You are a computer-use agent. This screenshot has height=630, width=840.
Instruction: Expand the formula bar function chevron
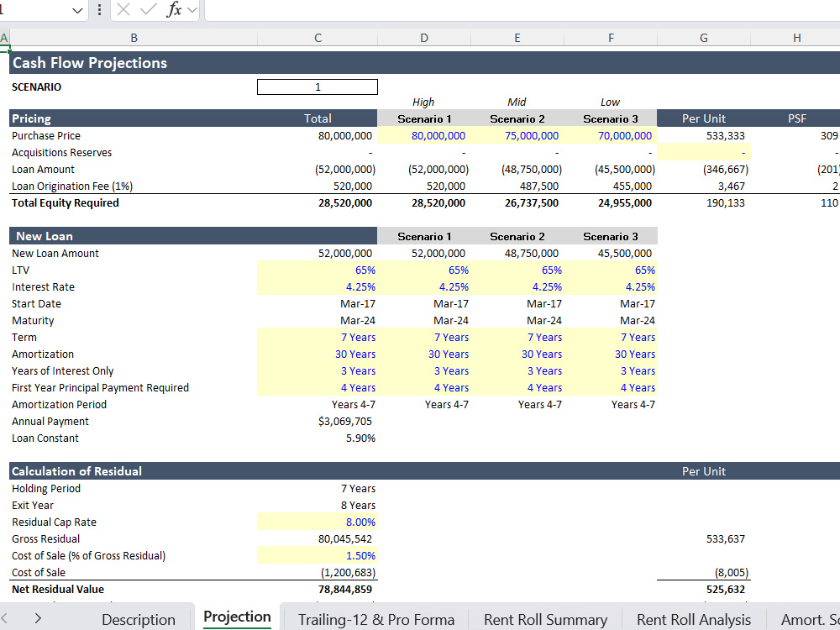[192, 9]
